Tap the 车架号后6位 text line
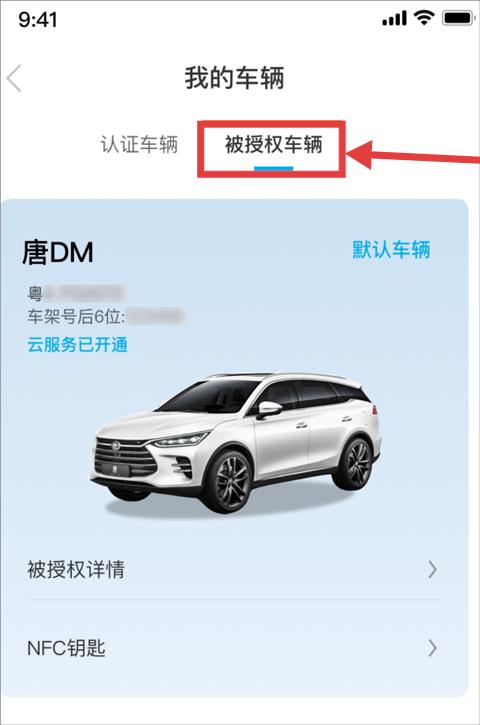480x725 pixels. (x=106, y=317)
